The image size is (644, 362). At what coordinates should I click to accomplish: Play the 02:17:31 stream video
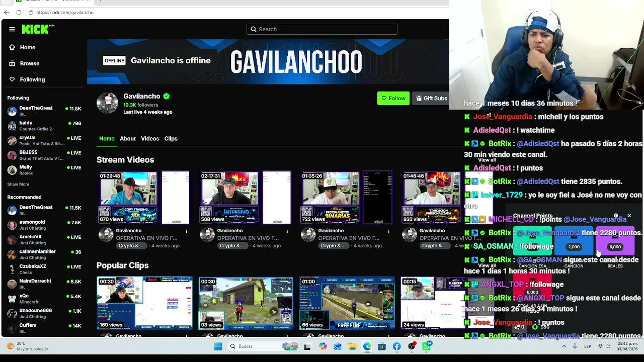246,198
